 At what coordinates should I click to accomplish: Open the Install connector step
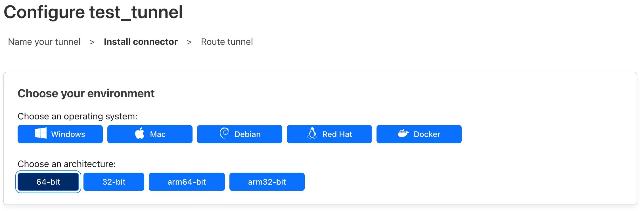click(x=141, y=42)
